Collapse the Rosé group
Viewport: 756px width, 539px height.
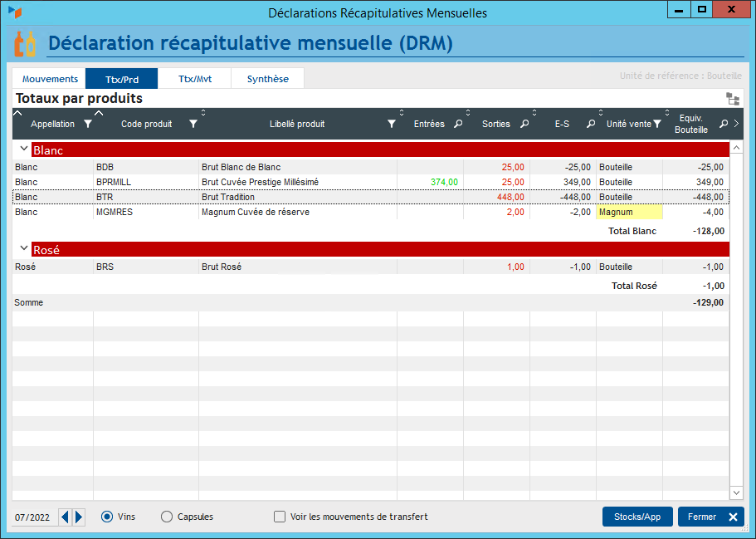pyautogui.click(x=23, y=248)
